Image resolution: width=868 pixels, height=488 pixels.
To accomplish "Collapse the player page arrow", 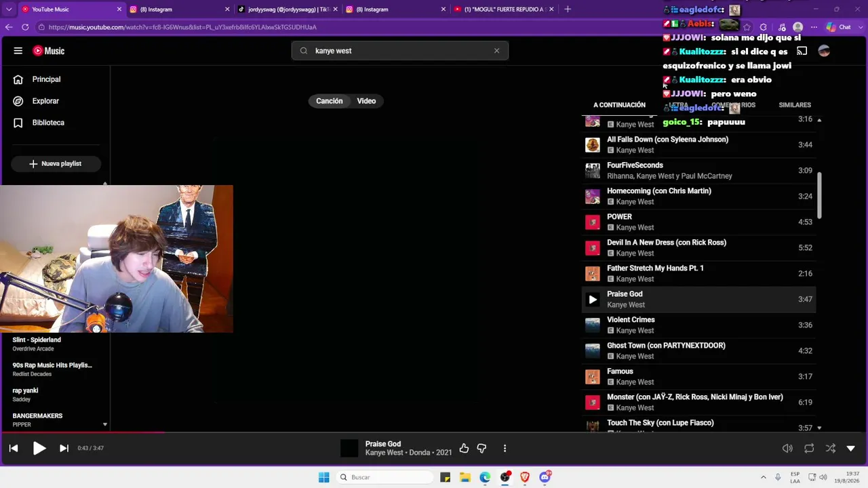I will 851,448.
